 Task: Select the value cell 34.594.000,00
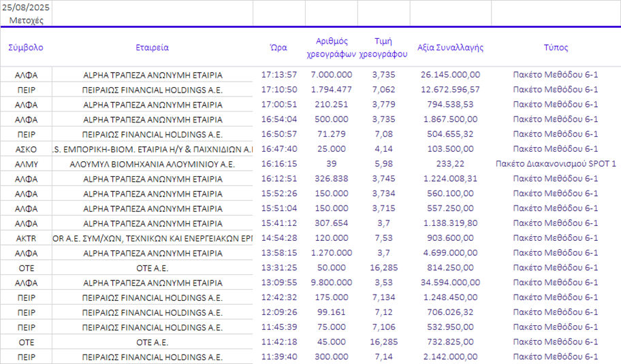coord(450,282)
